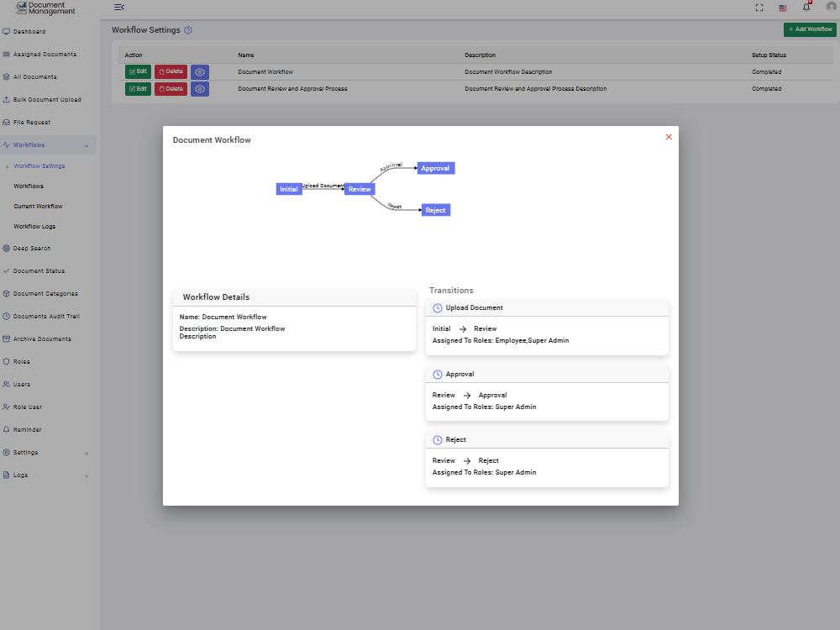Click the Logs file icon in sidebar
This screenshot has width=840, height=630.
pyautogui.click(x=7, y=475)
